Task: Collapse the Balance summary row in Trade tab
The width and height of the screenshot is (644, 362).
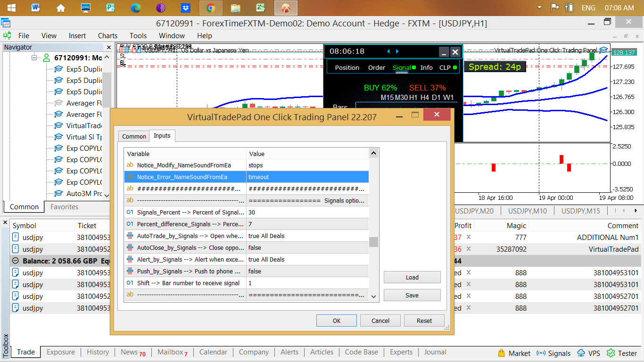Action: (15, 261)
